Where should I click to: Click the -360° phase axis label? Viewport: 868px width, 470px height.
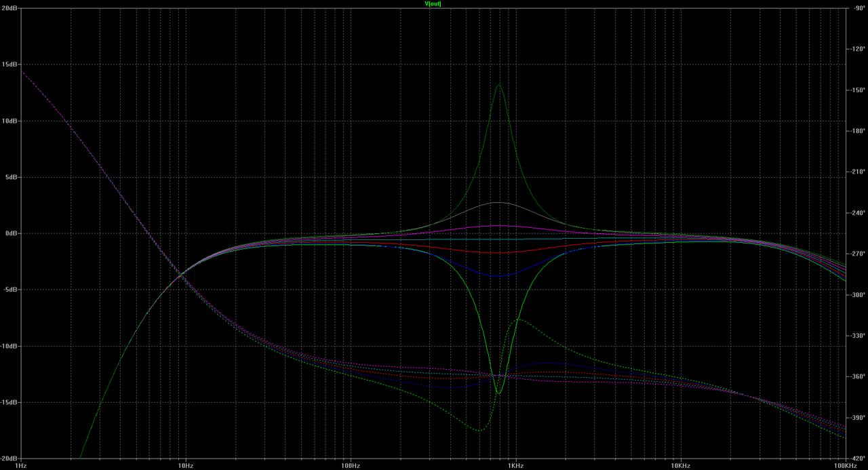(859, 376)
